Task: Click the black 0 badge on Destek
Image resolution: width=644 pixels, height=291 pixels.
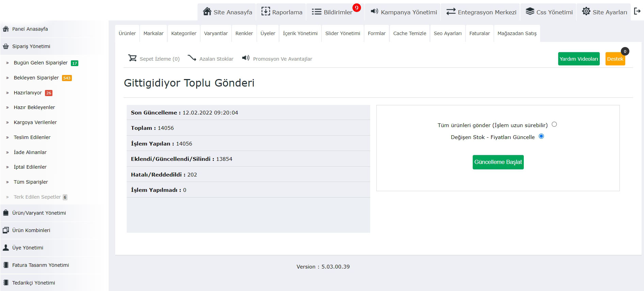Action: click(625, 51)
